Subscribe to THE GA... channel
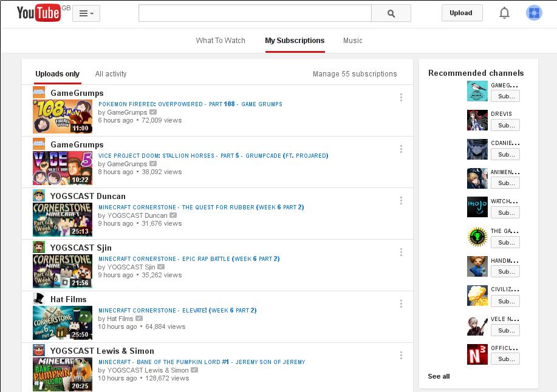Image resolution: width=557 pixels, height=392 pixels. tap(505, 242)
